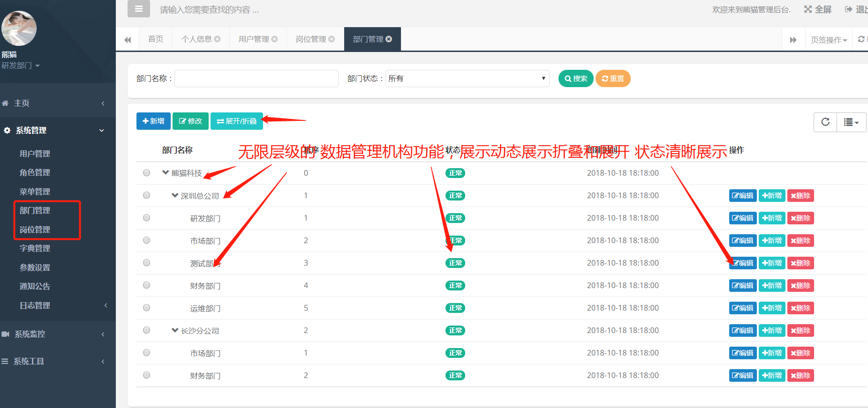Click 新增 in 深圳总公司 row
This screenshot has height=408, width=868.
click(772, 196)
